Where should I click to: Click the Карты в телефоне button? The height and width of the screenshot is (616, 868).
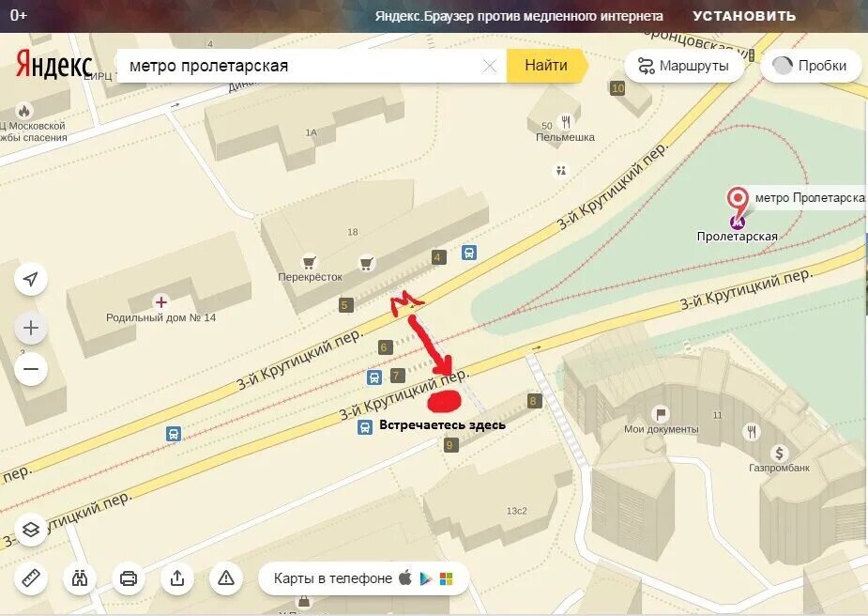364,578
